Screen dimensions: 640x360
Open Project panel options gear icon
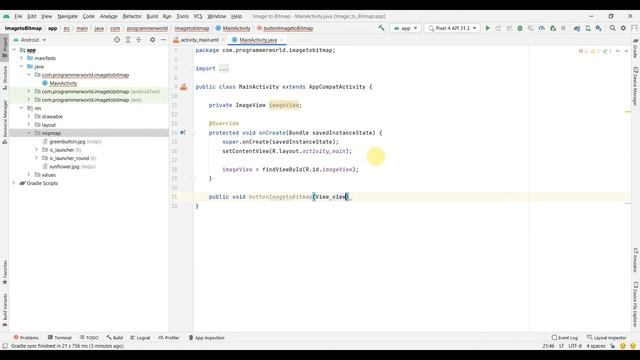pyautogui.click(x=152, y=40)
